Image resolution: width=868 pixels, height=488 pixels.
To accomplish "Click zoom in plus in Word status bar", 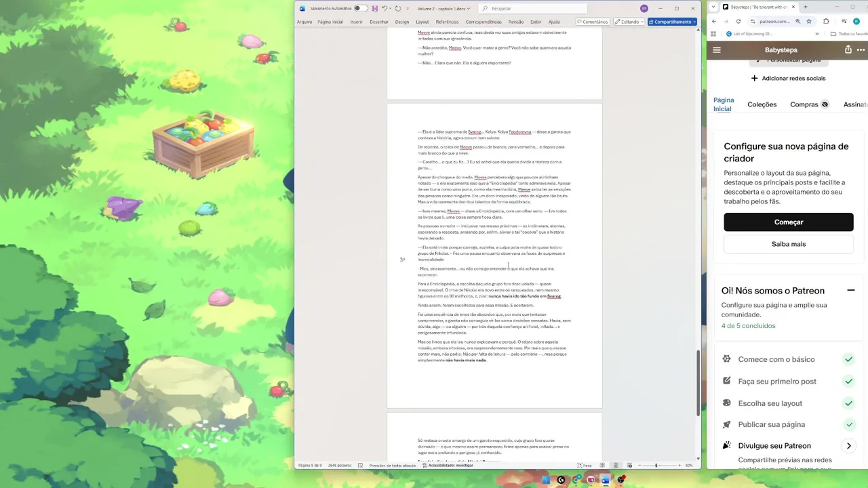I will pyautogui.click(x=679, y=466).
